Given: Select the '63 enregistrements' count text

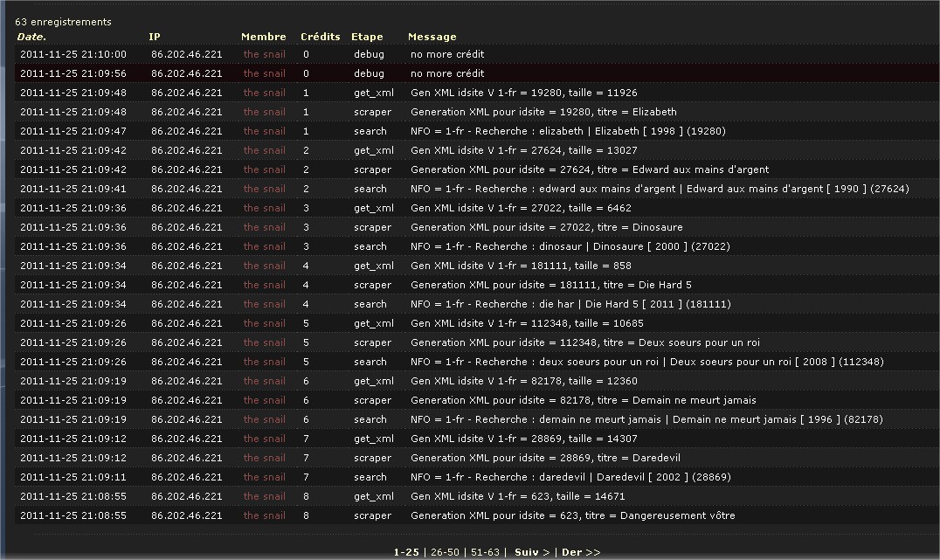Looking at the screenshot, I should [x=63, y=22].
